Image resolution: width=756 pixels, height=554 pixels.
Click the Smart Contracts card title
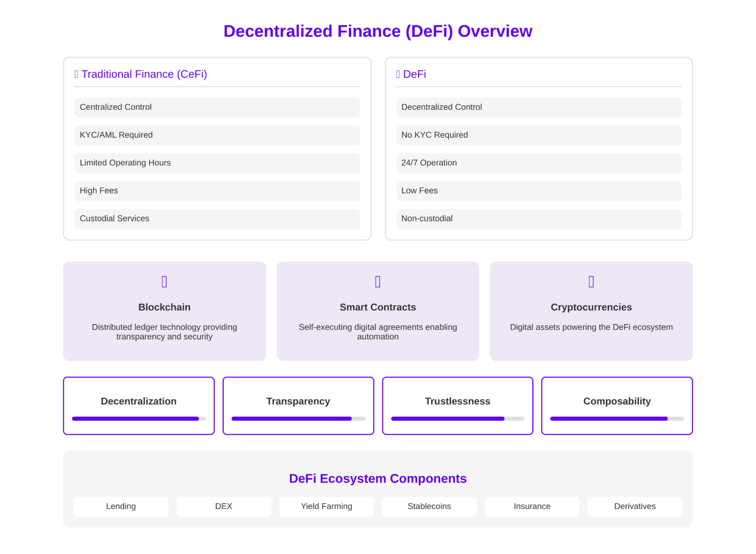click(x=377, y=307)
